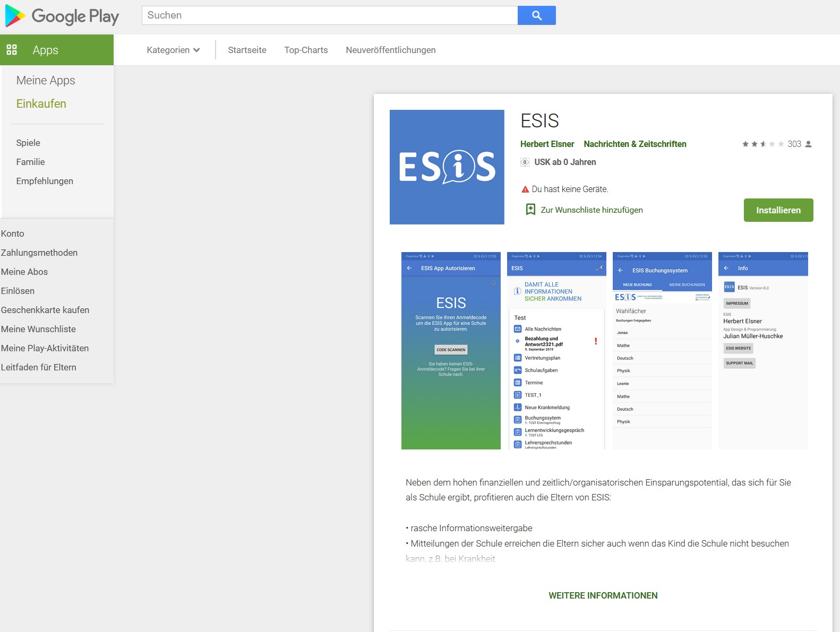Viewport: 840px width, 632px height.
Task: Select Einkaufen in sidebar
Action: tap(41, 103)
